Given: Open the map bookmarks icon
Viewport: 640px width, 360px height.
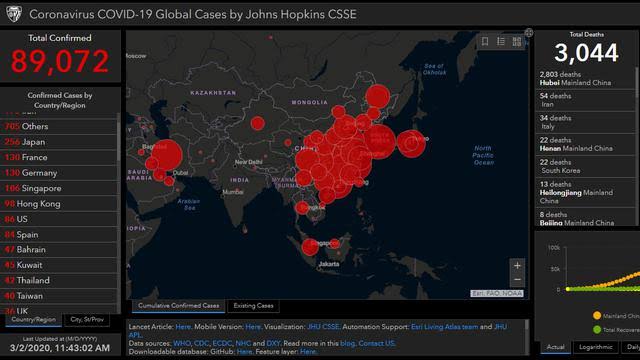Looking at the screenshot, I should [485, 41].
